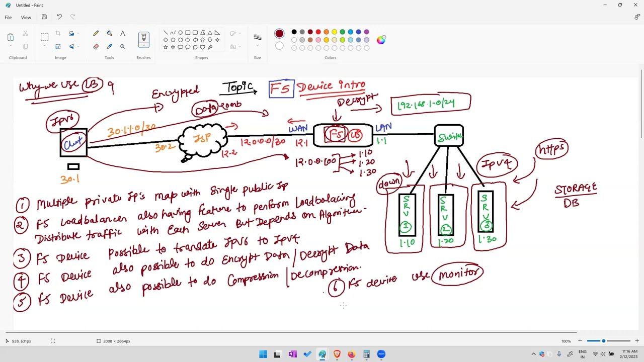
Task: Select Color 2 background circle
Action: click(x=279, y=46)
